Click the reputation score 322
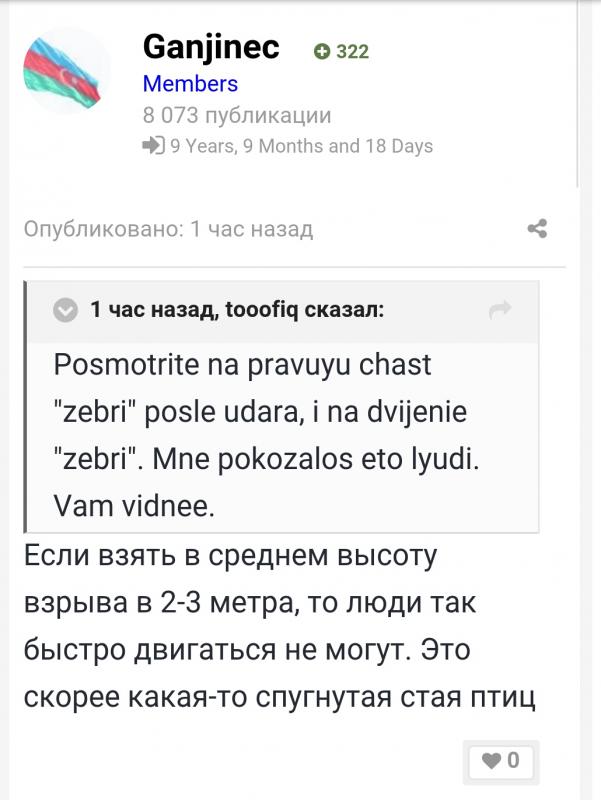Image resolution: width=601 pixels, height=800 pixels. pos(352,52)
